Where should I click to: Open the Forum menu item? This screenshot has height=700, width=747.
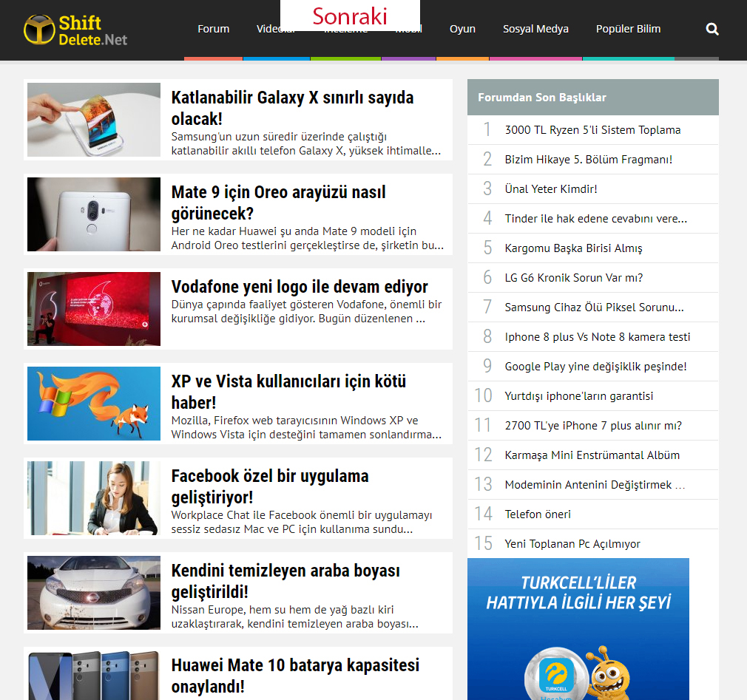[214, 29]
